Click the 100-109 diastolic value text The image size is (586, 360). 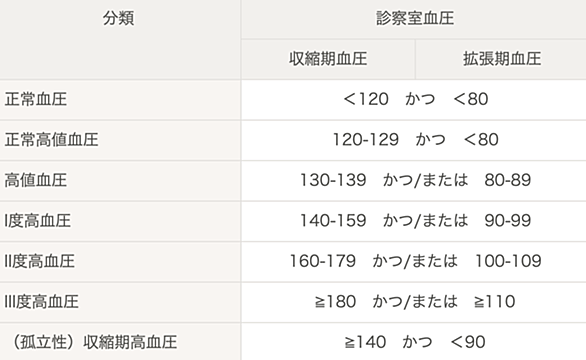coord(508,261)
